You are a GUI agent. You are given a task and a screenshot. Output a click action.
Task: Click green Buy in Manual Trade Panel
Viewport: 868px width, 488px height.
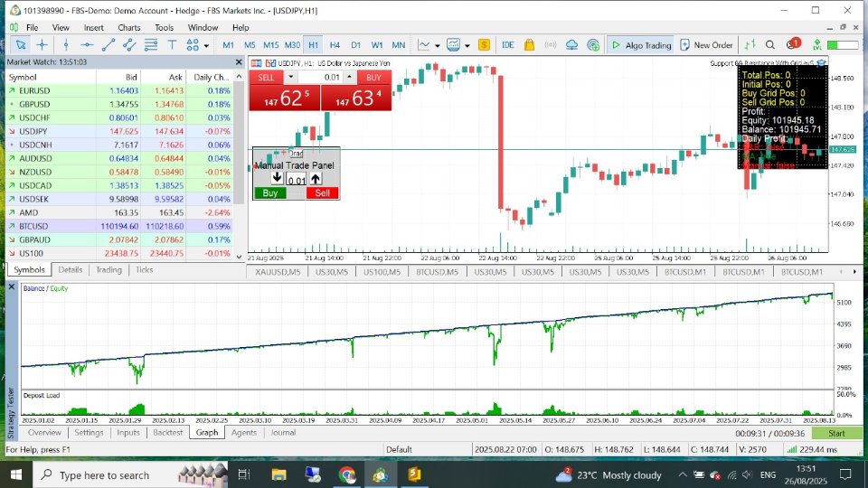(270, 193)
